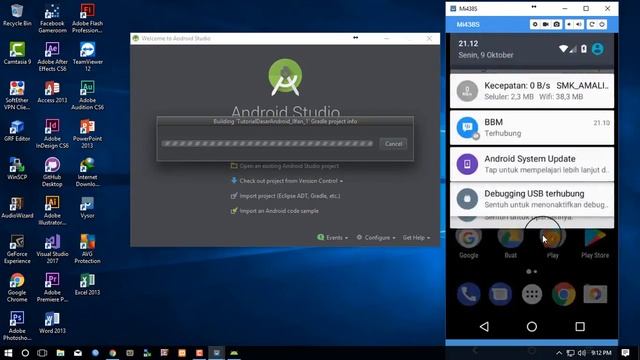Screen dimensions: 640x360
Task: Open the app drawer on phone
Action: 532,294
